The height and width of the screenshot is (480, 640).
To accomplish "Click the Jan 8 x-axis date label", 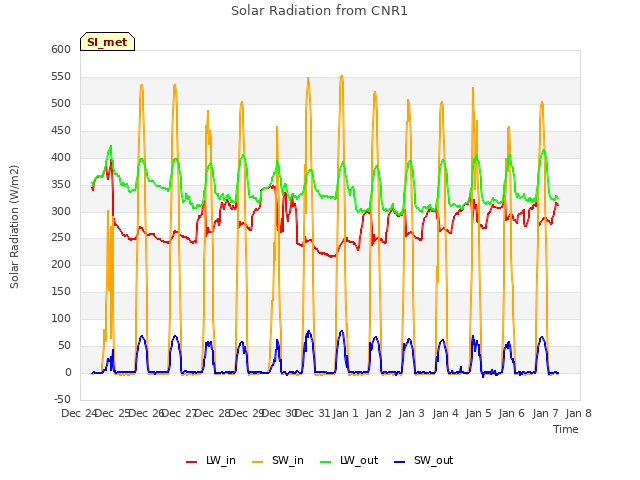I will click(578, 413).
